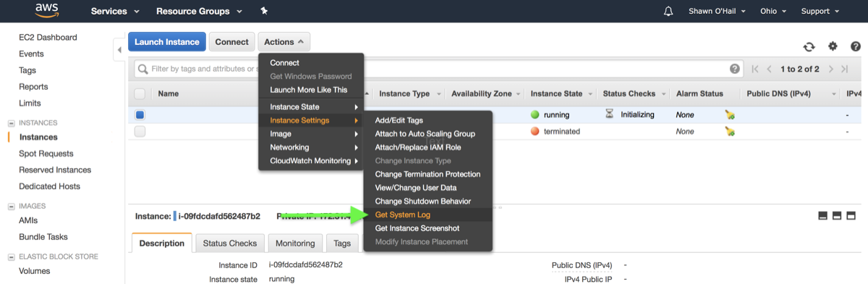Toggle the select-all checkbox in the header
This screenshot has width=868, height=284.
click(140, 93)
